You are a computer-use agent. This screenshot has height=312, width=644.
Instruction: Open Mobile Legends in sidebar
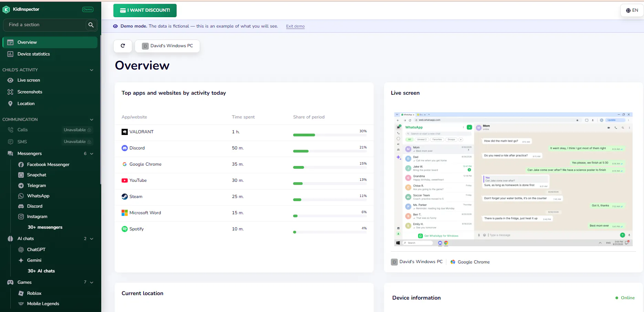[x=43, y=304]
